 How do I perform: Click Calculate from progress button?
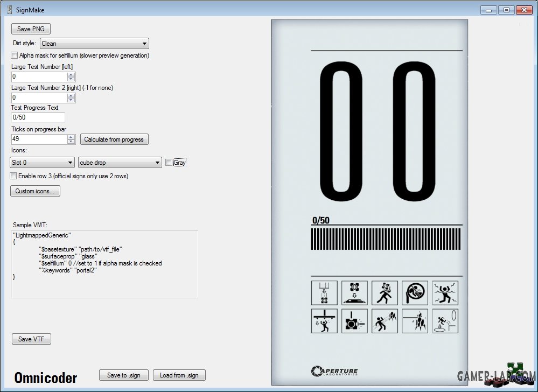114,139
